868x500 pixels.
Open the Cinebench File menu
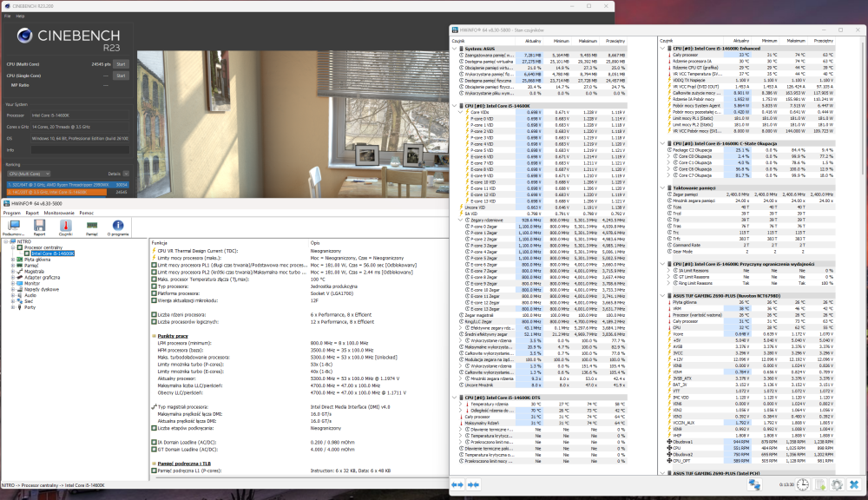pyautogui.click(x=8, y=16)
